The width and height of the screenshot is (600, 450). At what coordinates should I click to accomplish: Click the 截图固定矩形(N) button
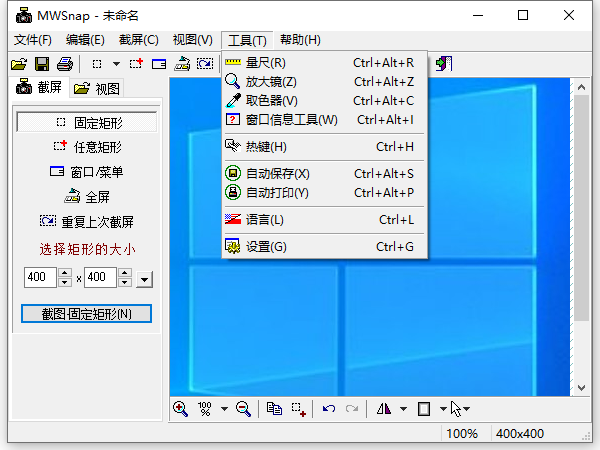pyautogui.click(x=86, y=314)
